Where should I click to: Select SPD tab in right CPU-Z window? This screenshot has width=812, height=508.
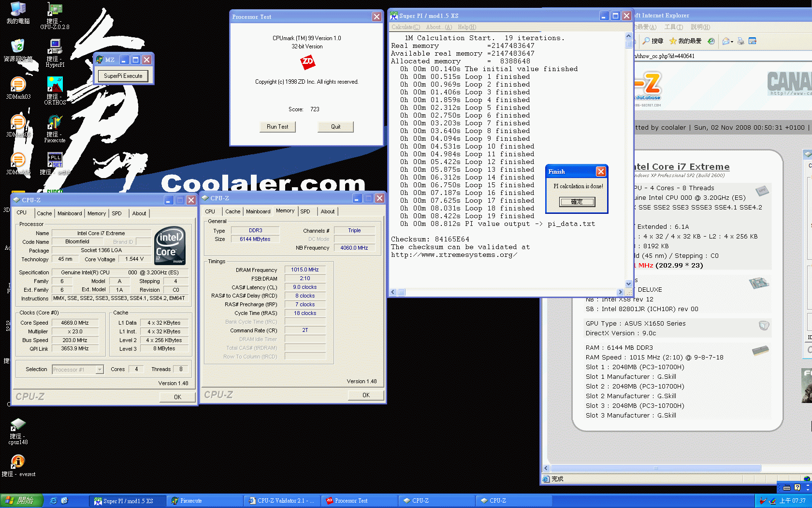305,211
